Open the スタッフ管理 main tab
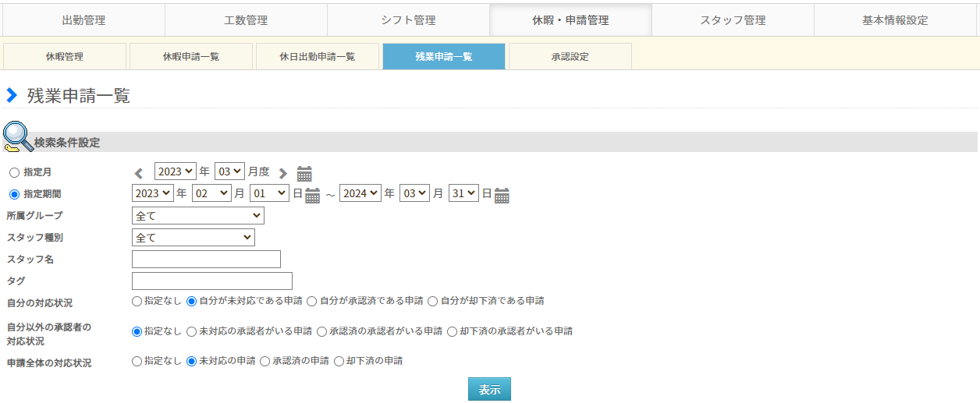The width and height of the screenshot is (980, 403). 733,20
